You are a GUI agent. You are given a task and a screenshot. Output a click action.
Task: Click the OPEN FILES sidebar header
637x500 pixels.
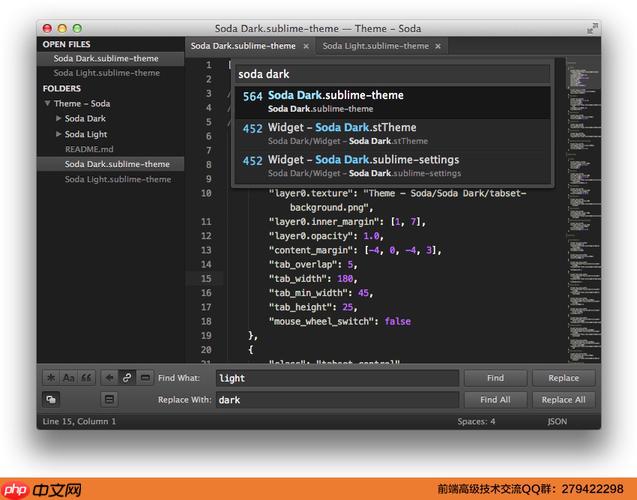[67, 44]
